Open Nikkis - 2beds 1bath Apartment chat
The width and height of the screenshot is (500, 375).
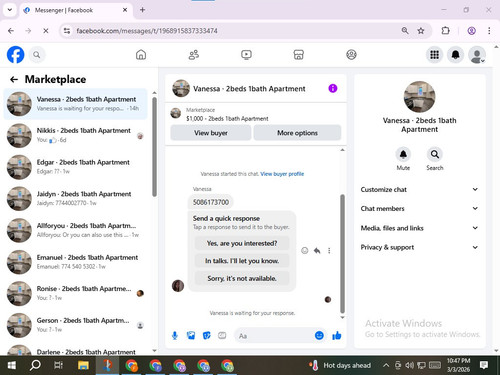(x=75, y=135)
